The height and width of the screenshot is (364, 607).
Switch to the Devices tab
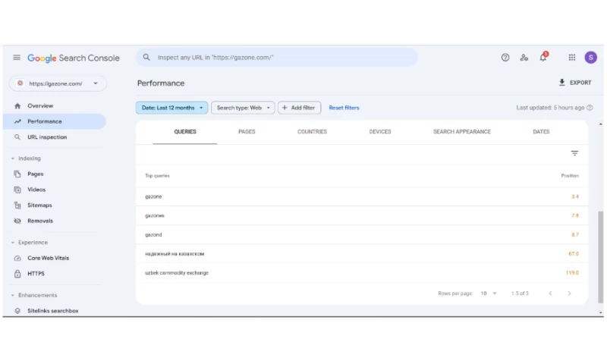tap(380, 132)
